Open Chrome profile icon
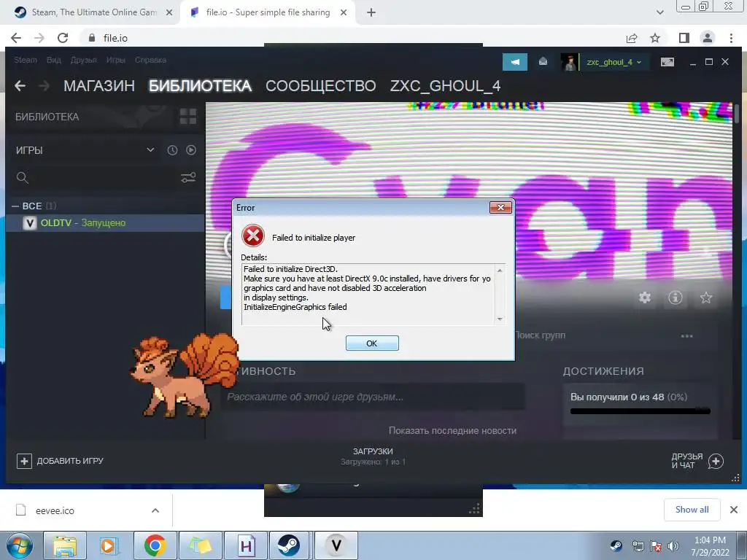 point(708,38)
